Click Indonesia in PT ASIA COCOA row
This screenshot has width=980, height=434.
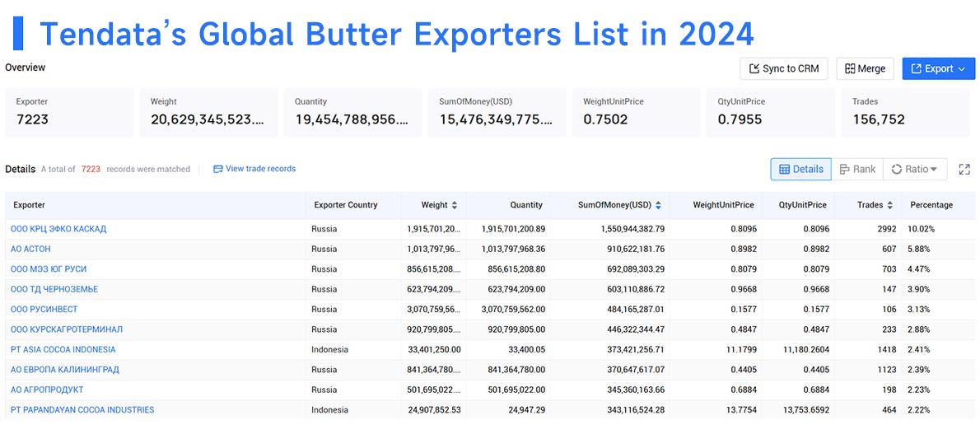pyautogui.click(x=330, y=349)
